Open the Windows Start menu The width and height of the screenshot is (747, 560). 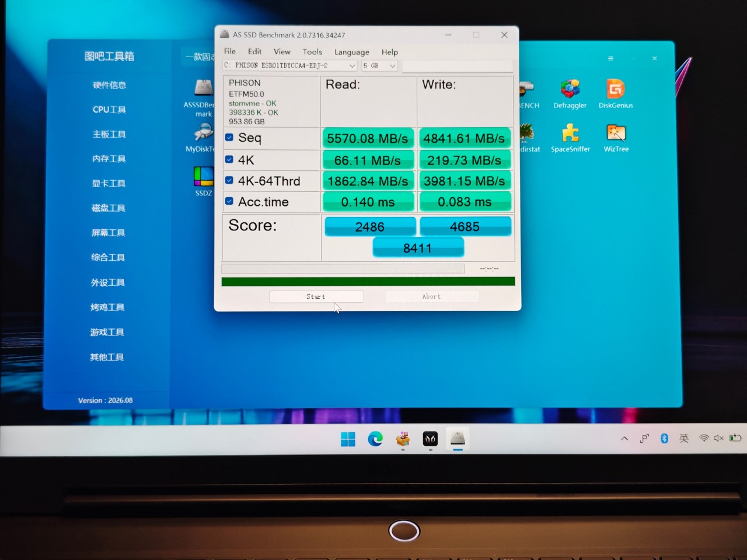348,439
